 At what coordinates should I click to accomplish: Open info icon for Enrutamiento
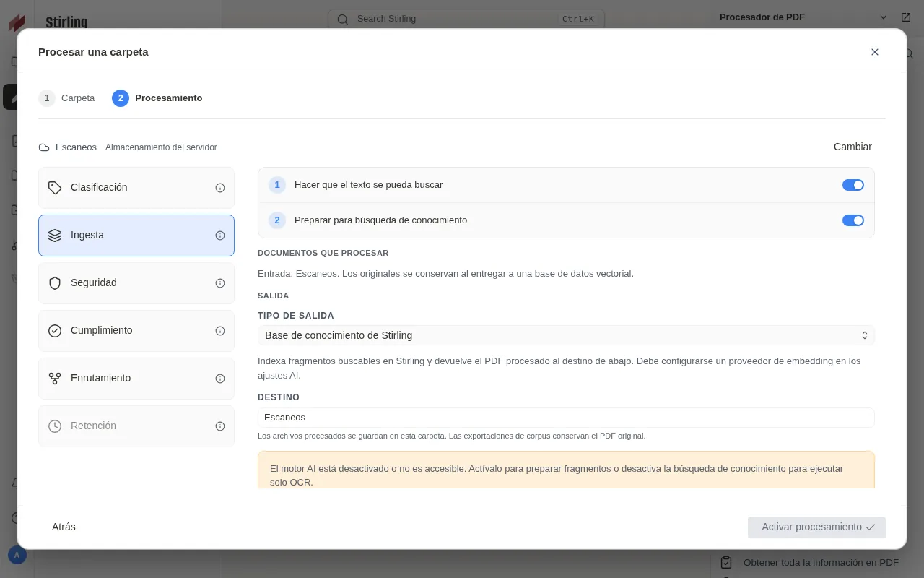click(220, 379)
